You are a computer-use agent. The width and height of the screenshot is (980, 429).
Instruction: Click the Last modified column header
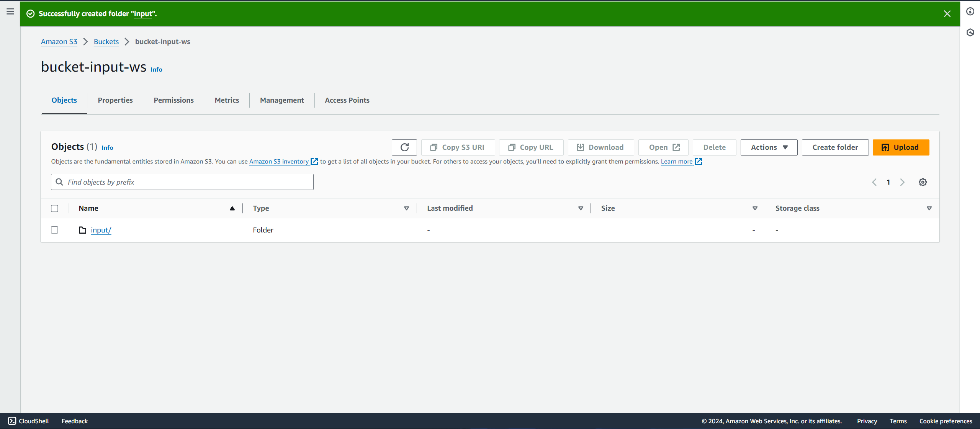pyautogui.click(x=450, y=208)
